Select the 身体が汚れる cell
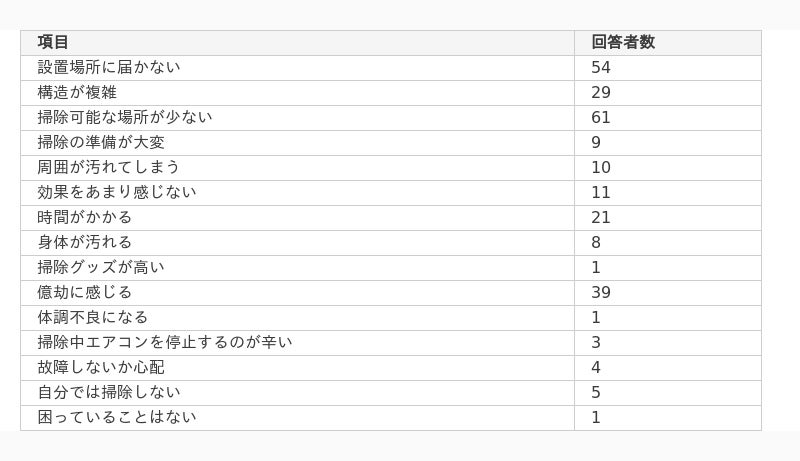The image size is (800, 461). pyautogui.click(x=297, y=242)
